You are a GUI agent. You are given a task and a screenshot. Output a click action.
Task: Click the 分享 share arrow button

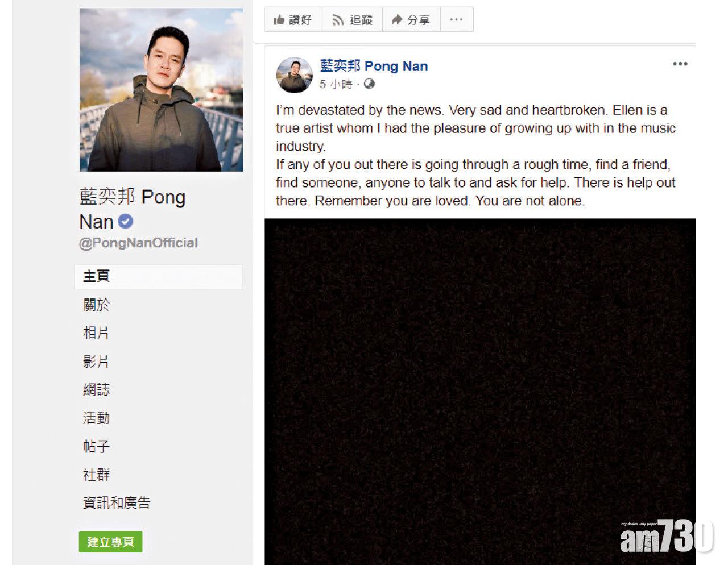(x=411, y=20)
